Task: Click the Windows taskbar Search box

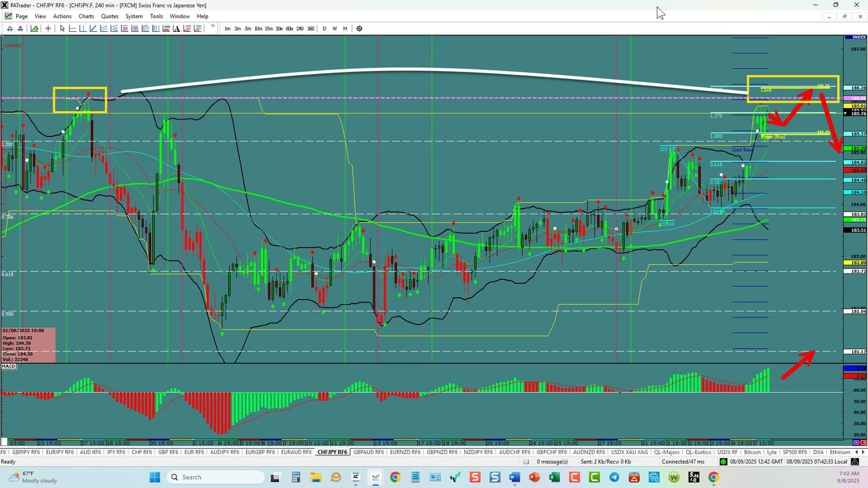Action: pos(215,477)
